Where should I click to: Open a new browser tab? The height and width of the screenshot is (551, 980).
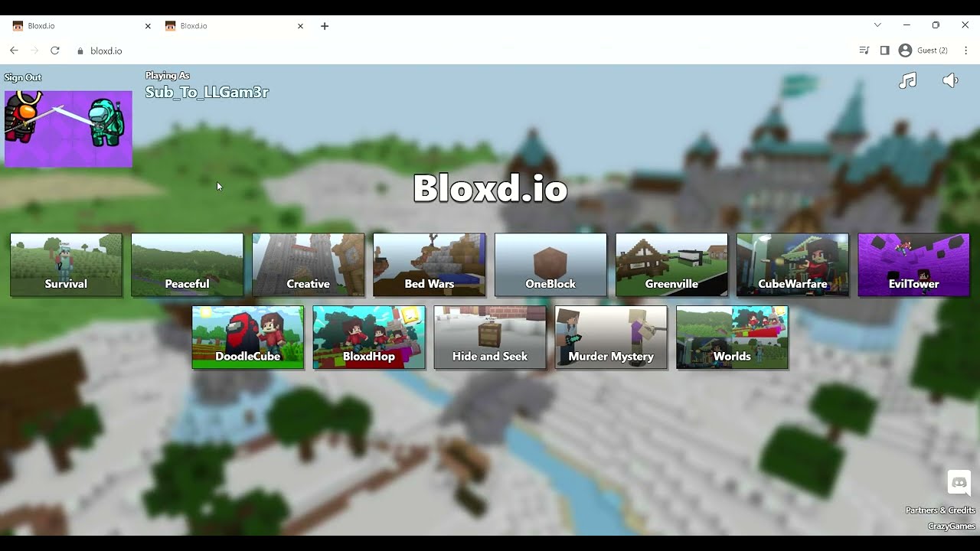[325, 26]
